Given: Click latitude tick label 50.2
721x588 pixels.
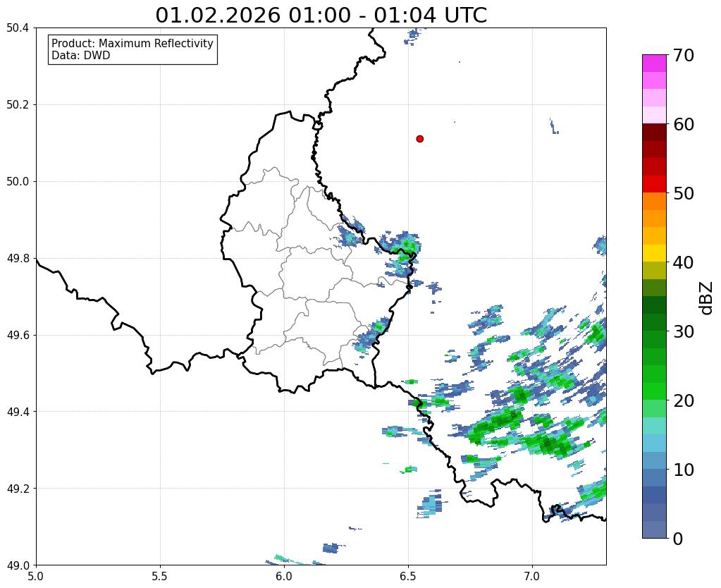Looking at the screenshot, I should click(x=18, y=105).
